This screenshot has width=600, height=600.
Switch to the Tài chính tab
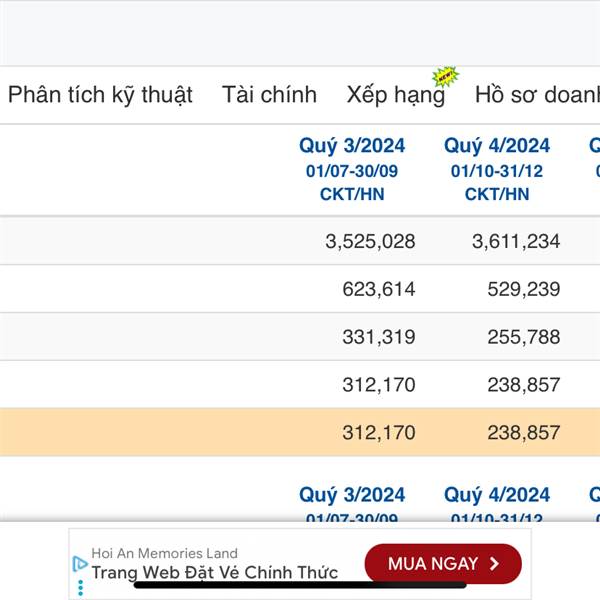pyautogui.click(x=269, y=95)
